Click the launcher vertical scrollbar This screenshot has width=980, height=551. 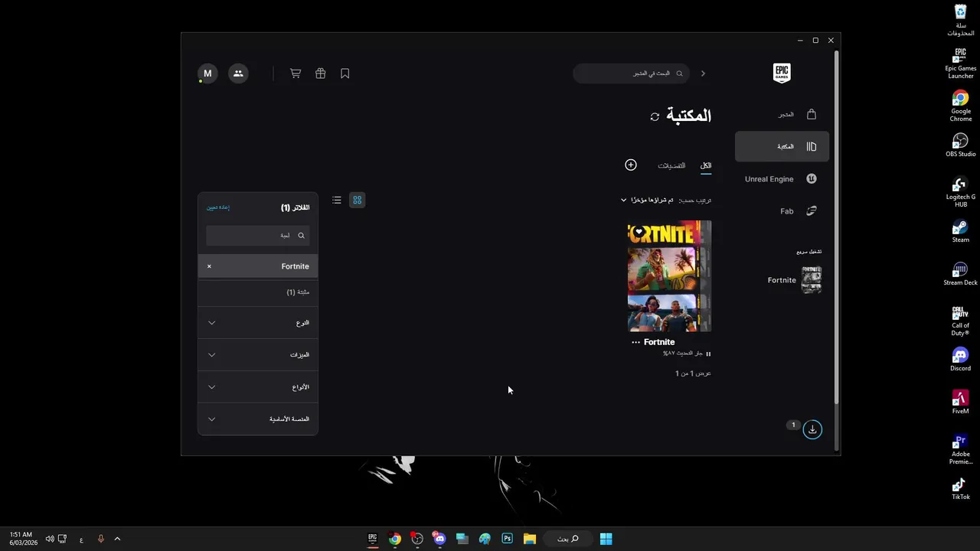pyautogui.click(x=837, y=228)
